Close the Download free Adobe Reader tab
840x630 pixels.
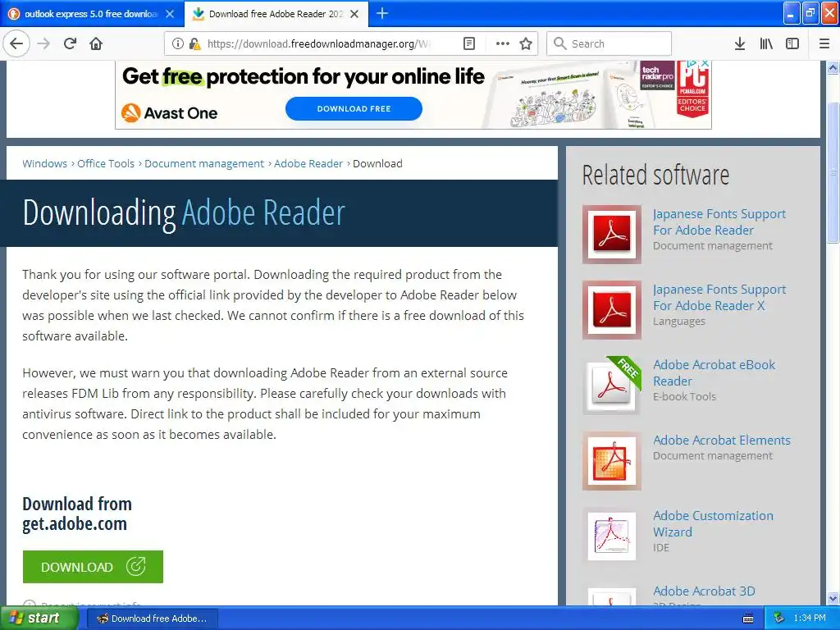point(354,14)
